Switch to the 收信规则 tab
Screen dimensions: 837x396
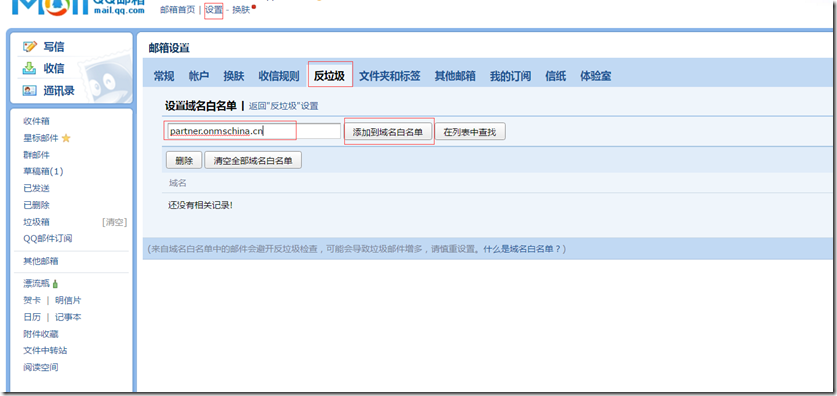(279, 76)
